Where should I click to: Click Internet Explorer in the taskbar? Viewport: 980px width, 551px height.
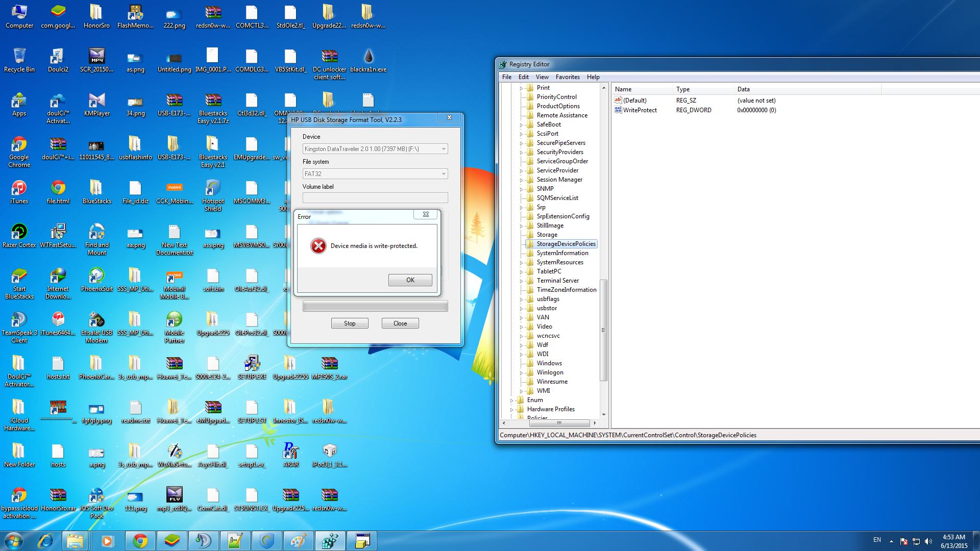[x=45, y=540]
